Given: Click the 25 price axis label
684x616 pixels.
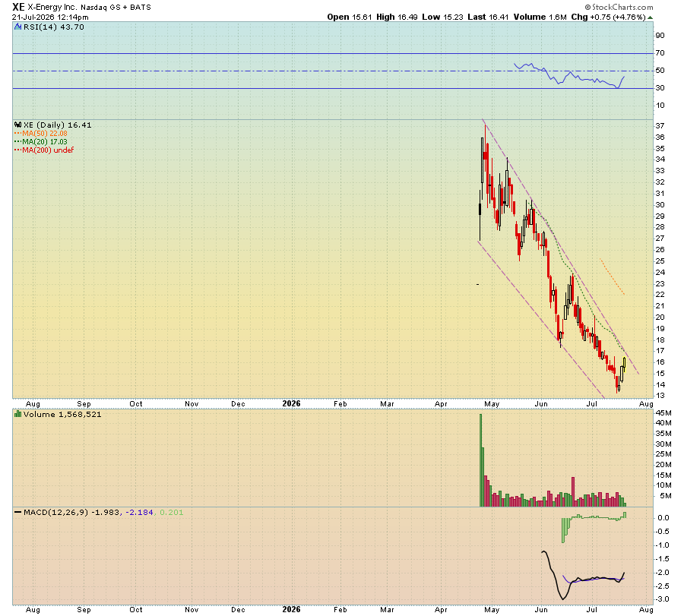Looking at the screenshot, I should [x=660, y=261].
